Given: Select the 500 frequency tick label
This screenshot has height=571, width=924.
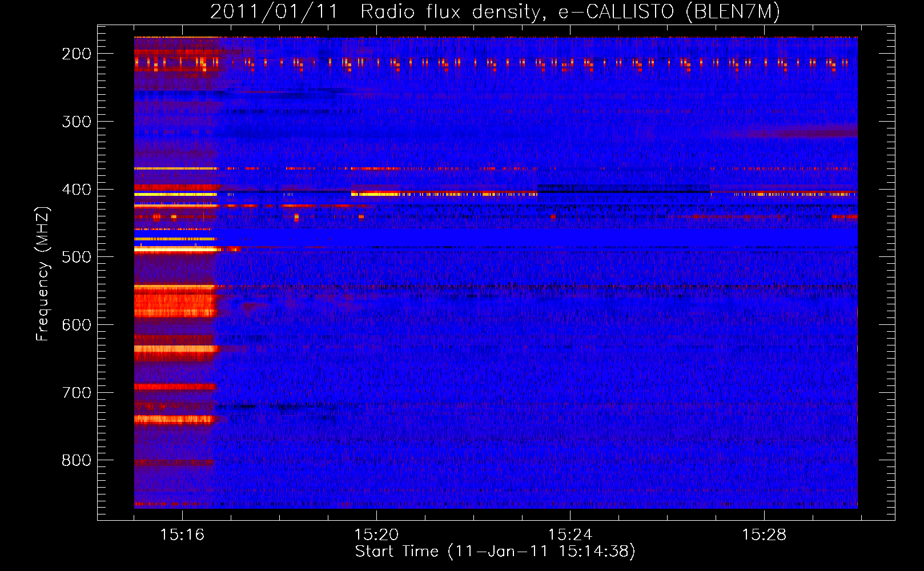Looking at the screenshot, I should pyautogui.click(x=77, y=257).
